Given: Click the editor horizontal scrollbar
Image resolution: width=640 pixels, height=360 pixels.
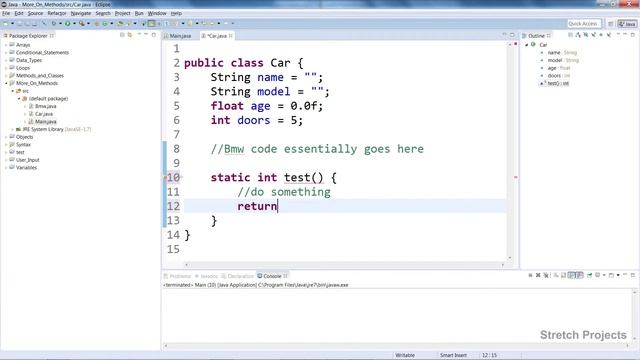Looking at the screenshot, I should 344,264.
